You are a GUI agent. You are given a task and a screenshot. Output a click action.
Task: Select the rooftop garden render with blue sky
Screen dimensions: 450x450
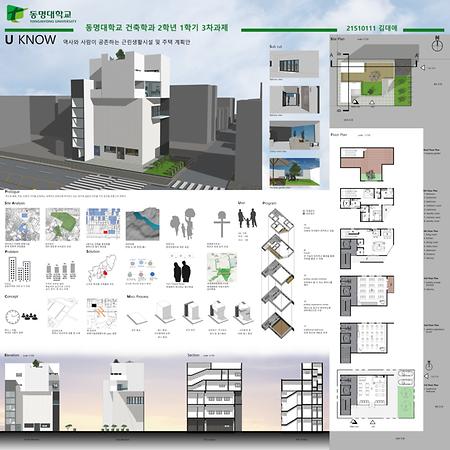(295, 172)
